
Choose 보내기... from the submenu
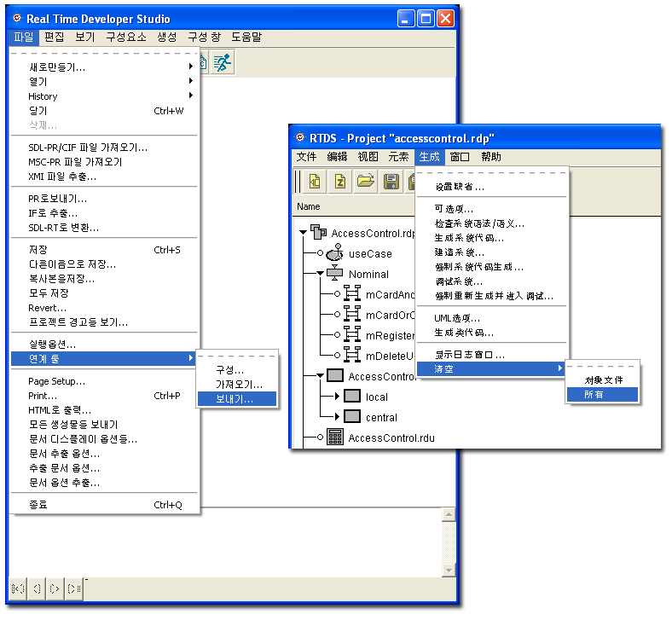(235, 398)
